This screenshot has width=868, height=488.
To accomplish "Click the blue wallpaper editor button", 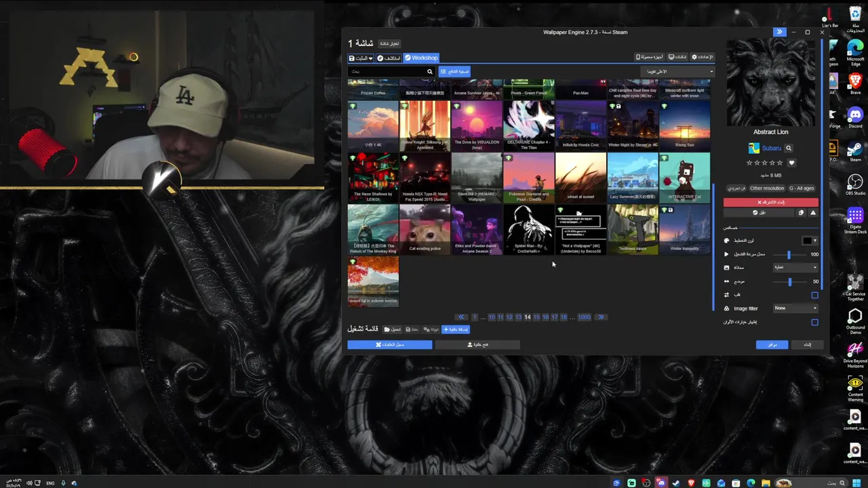I will 390,345.
